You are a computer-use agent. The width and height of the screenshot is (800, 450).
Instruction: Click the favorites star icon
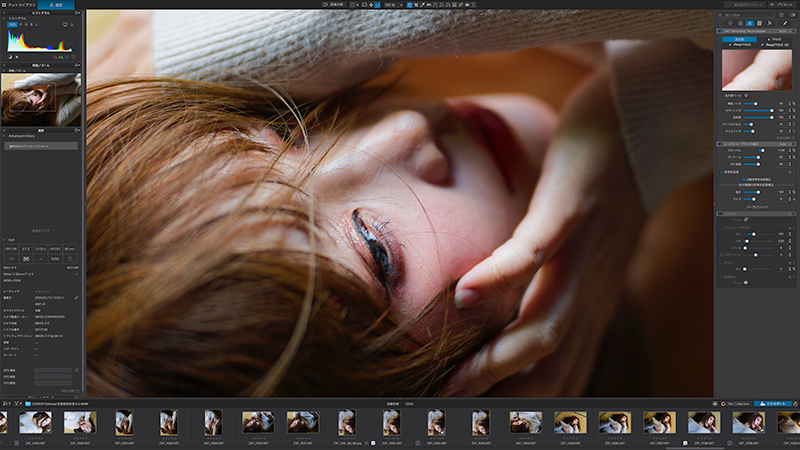coord(781,15)
